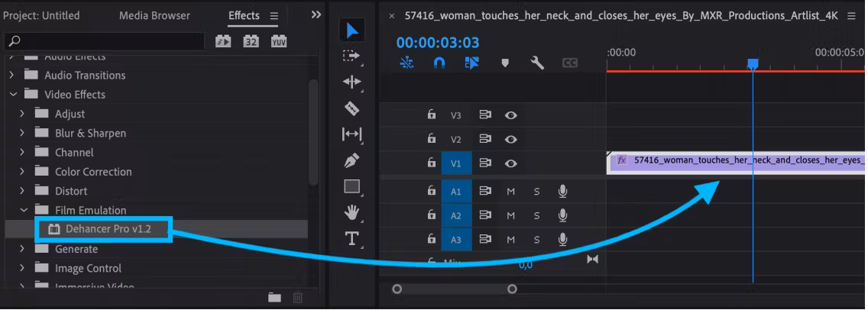Hide track V3 output eye
Viewport: 868px width, 310px height.
click(511, 115)
